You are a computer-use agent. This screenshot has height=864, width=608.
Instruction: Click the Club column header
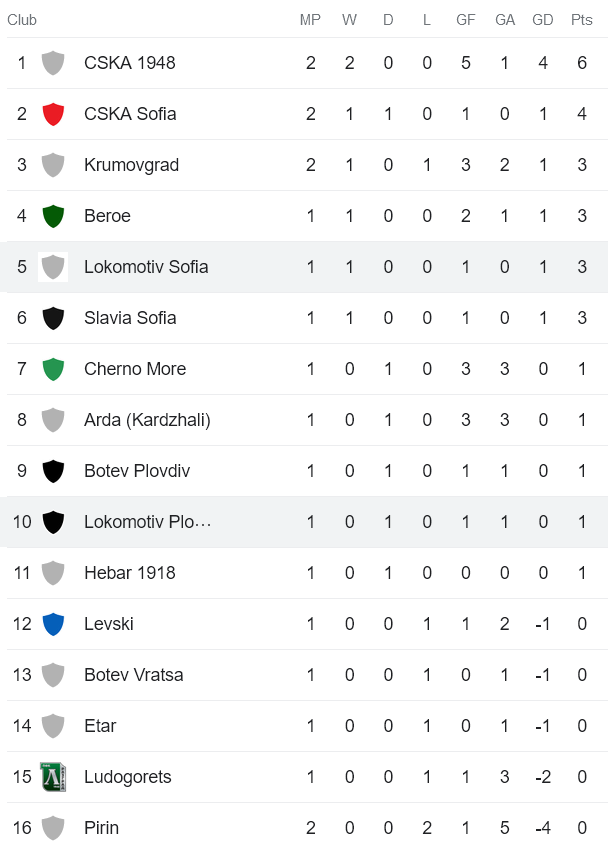[x=22, y=19]
